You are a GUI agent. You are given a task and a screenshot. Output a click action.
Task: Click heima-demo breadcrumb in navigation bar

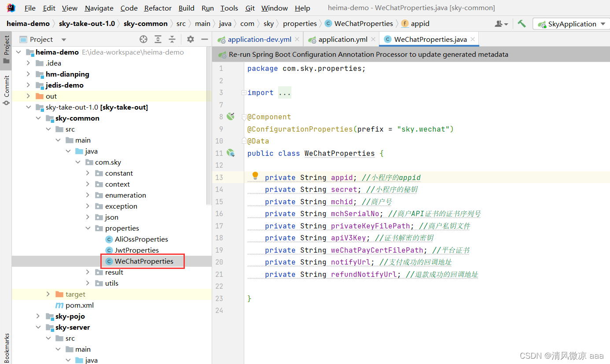point(28,24)
